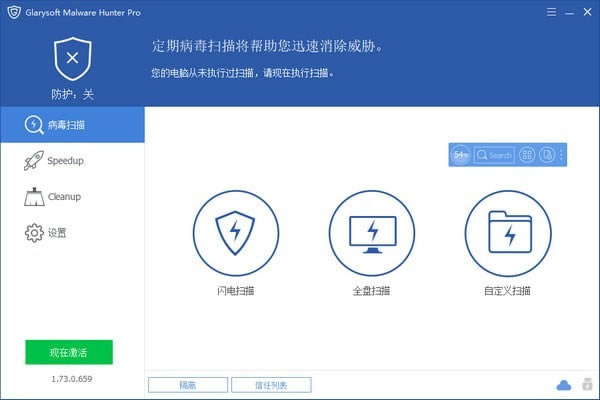Image resolution: width=600 pixels, height=400 pixels.
Task: Click the 全盘扫描 label
Action: point(372,291)
